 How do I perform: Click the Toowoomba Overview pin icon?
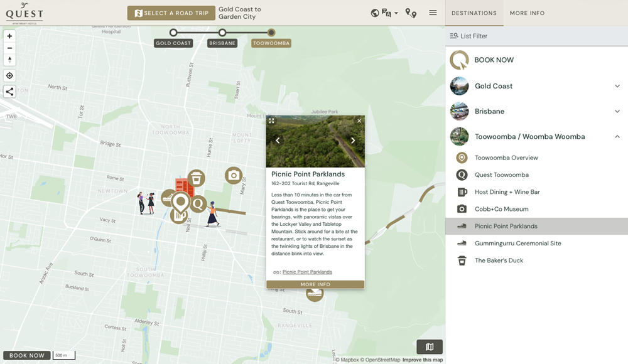point(462,158)
